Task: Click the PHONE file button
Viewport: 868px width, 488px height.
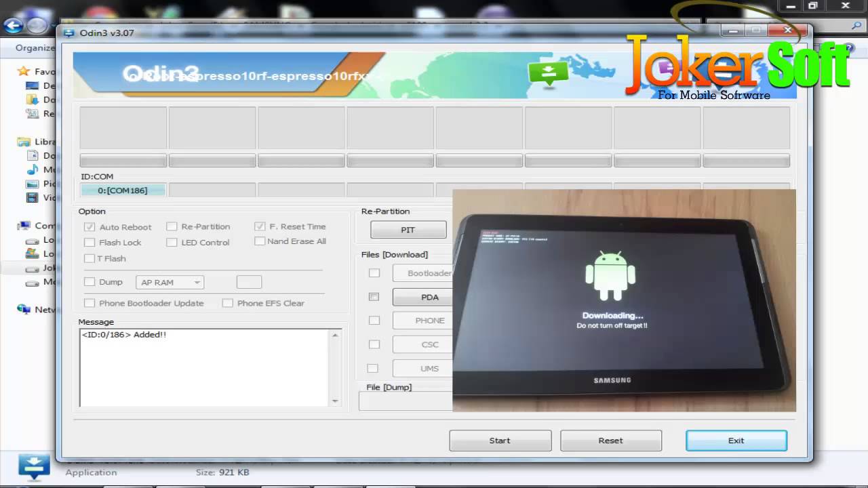Action: [422, 321]
